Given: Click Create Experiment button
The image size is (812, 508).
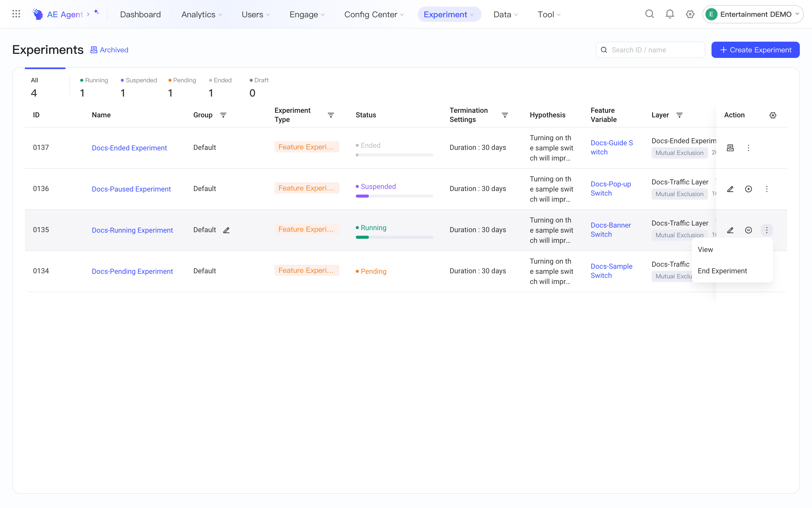Looking at the screenshot, I should click(755, 50).
